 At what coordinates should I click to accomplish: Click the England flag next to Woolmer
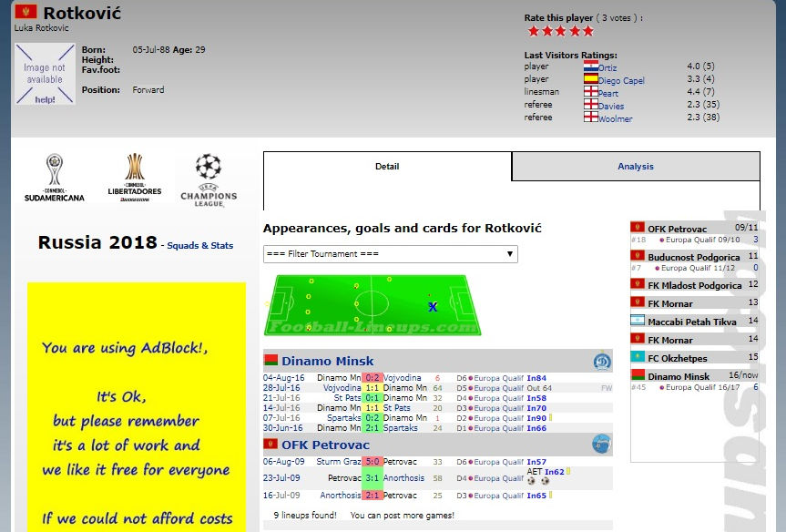[x=591, y=117]
